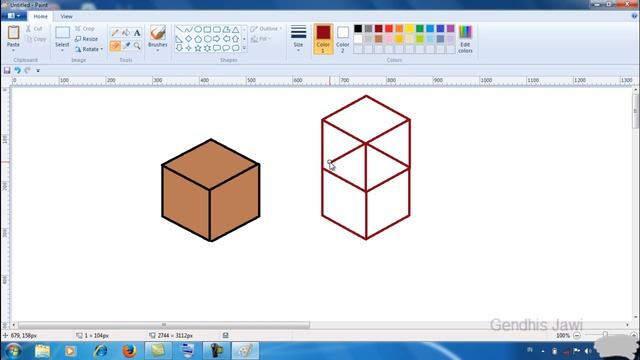This screenshot has width=640, height=360.
Task: Choose the Oval shape
Action: click(198, 29)
